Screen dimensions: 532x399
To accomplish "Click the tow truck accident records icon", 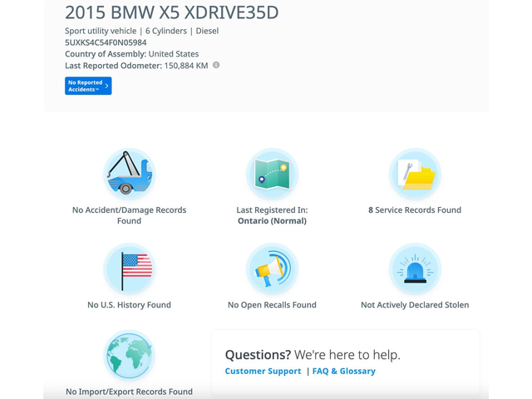I will 129,174.
